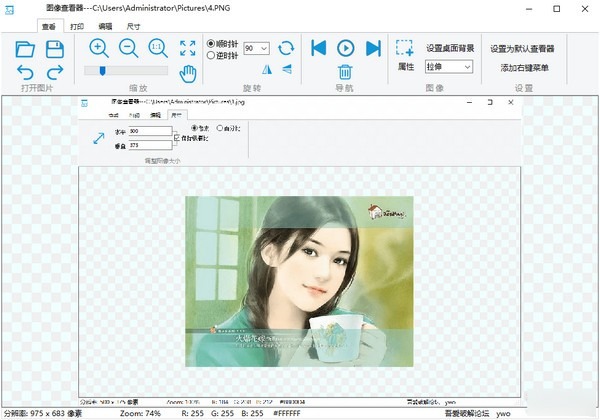Save the image with floppy disk icon
Viewport: 600px width, 420px height.
pos(55,49)
